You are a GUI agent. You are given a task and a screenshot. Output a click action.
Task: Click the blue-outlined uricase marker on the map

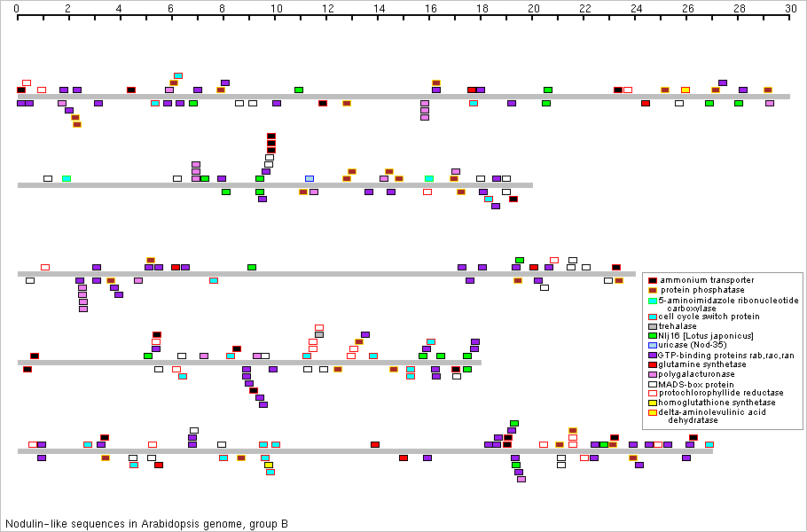(309, 178)
